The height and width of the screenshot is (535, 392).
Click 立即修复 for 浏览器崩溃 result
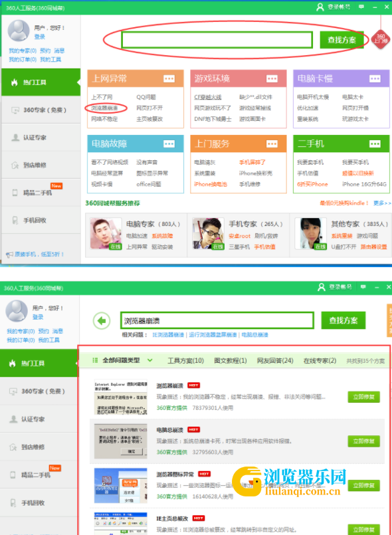pyautogui.click(x=363, y=397)
